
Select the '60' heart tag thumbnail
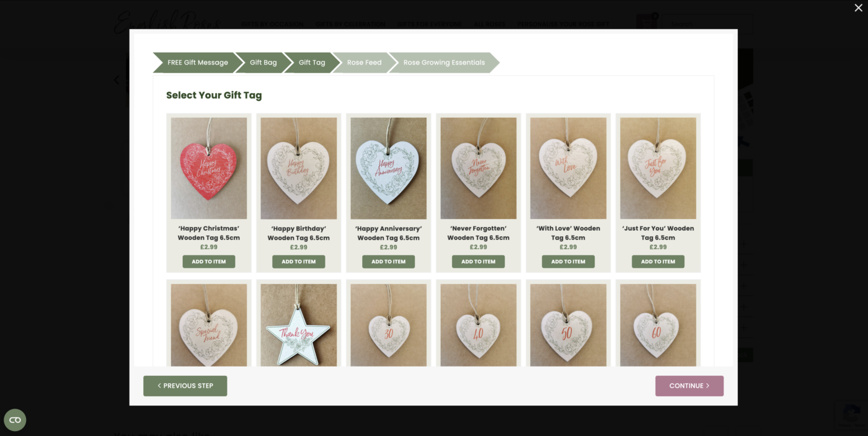click(658, 325)
